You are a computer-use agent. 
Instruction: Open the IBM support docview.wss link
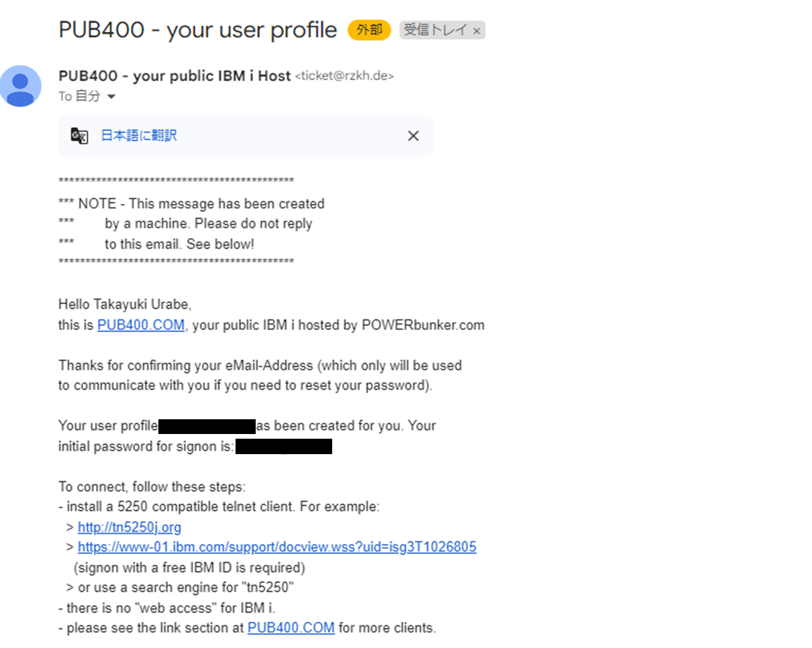[x=277, y=547]
